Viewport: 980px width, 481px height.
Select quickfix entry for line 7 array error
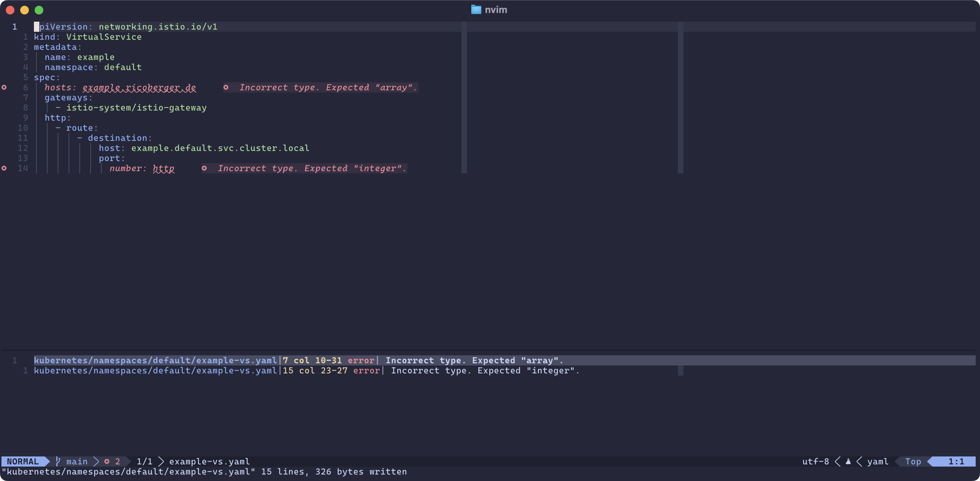pos(504,361)
